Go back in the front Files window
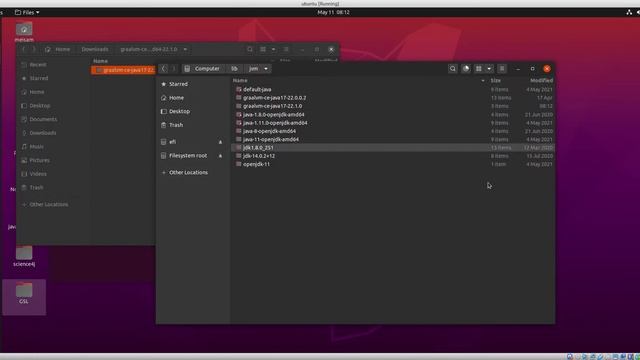 tap(164, 69)
